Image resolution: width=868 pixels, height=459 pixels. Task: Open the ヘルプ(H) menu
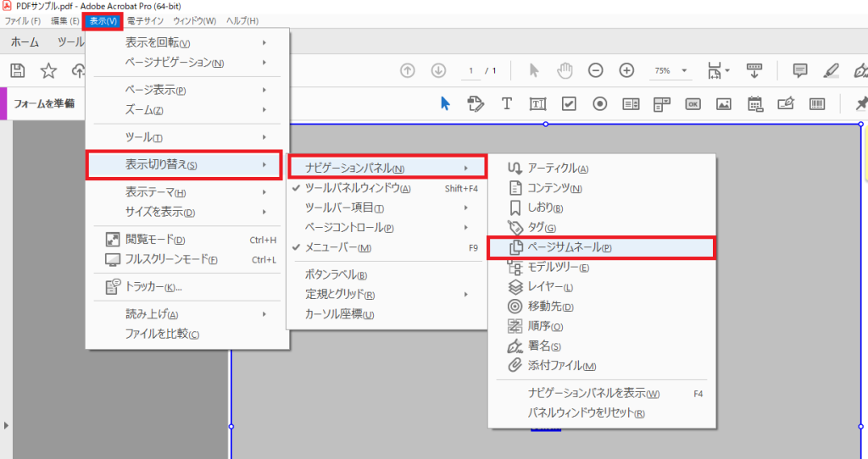coord(242,21)
